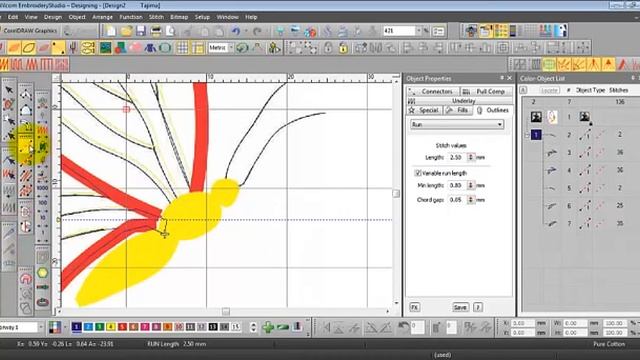Image resolution: width=640 pixels, height=360 pixels.
Task: Click the green hoop display icon
Action: (165, 48)
